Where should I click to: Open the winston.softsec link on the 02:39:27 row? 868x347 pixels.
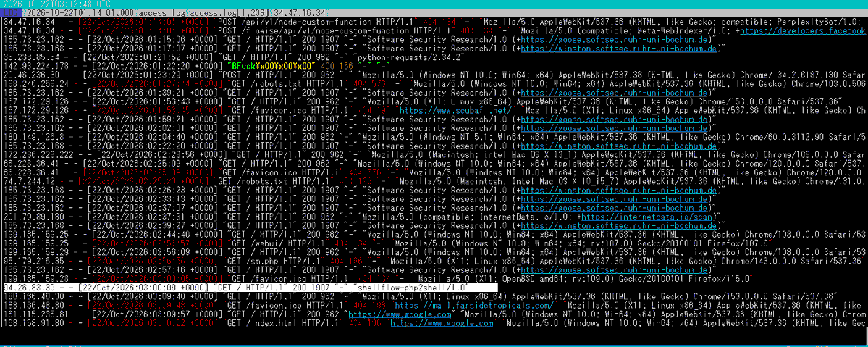[620, 225]
